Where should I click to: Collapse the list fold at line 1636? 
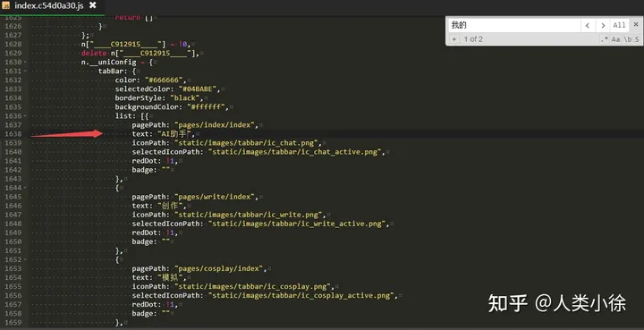(x=25, y=116)
